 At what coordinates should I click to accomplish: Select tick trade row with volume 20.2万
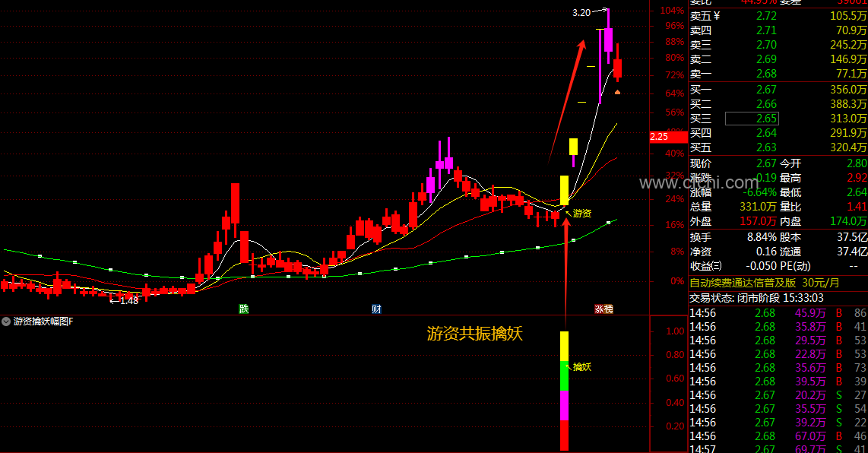(x=778, y=394)
